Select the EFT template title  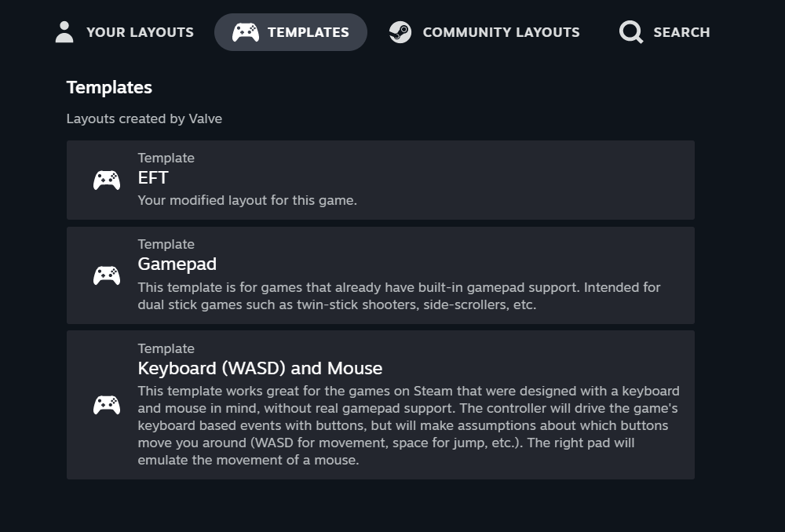point(153,177)
